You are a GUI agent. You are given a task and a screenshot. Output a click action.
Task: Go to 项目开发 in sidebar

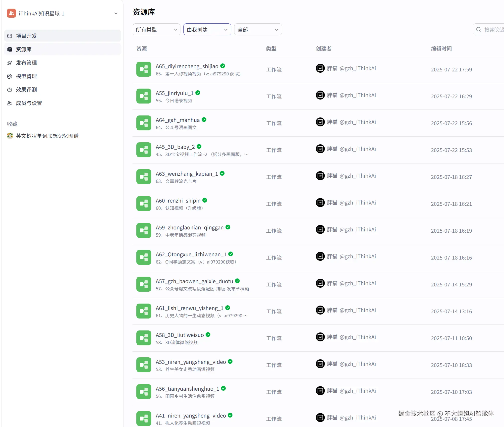point(26,36)
